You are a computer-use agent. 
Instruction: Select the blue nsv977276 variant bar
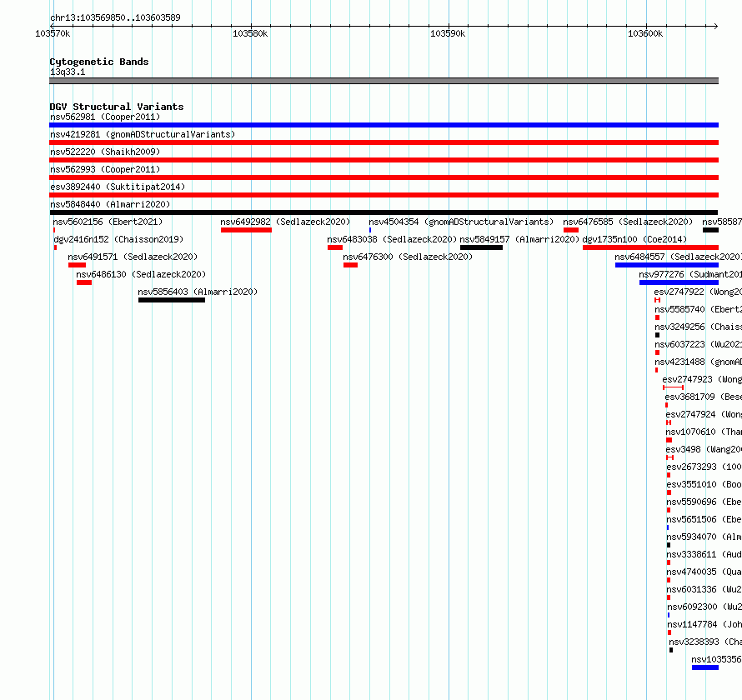click(x=679, y=282)
